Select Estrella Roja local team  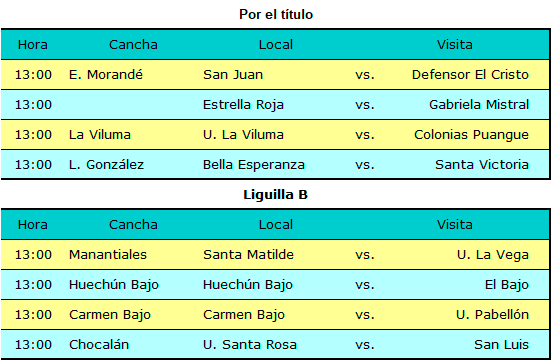tap(243, 105)
